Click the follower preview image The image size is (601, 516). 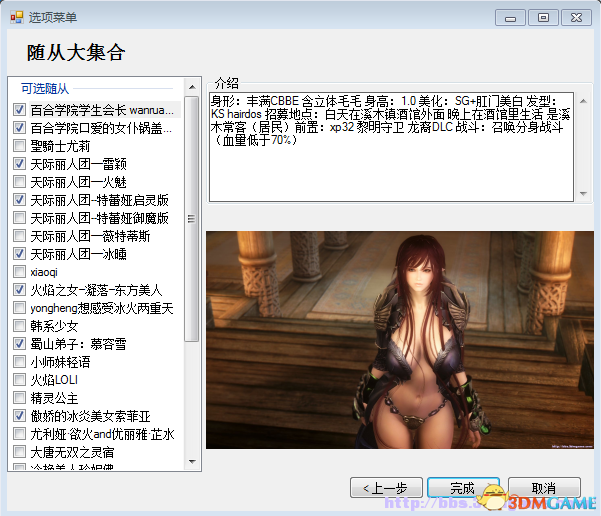(x=399, y=340)
